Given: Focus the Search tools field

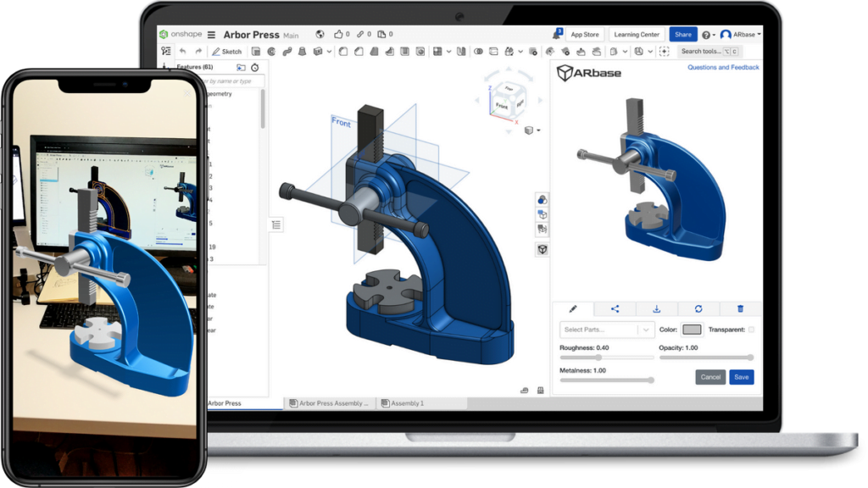Looking at the screenshot, I should [x=709, y=52].
